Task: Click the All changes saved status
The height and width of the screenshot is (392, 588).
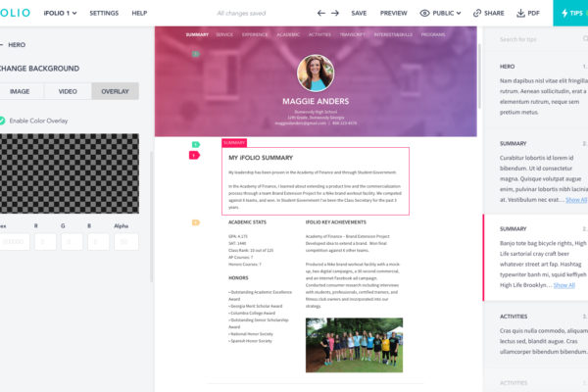Action: click(241, 13)
